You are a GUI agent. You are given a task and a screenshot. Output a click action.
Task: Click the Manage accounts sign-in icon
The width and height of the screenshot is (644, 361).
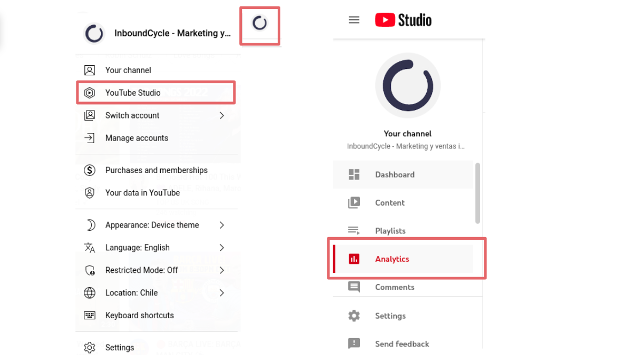[x=90, y=138]
